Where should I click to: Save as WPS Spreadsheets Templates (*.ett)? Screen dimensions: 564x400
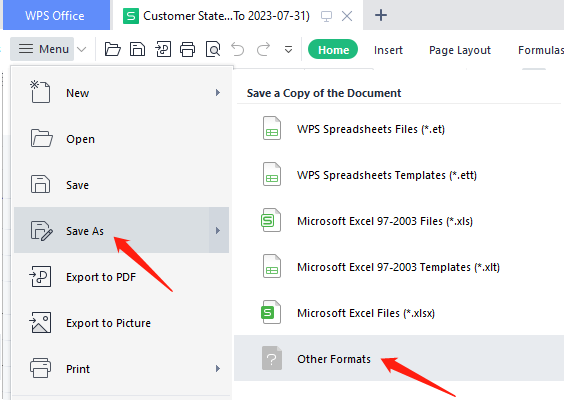[x=399, y=175]
